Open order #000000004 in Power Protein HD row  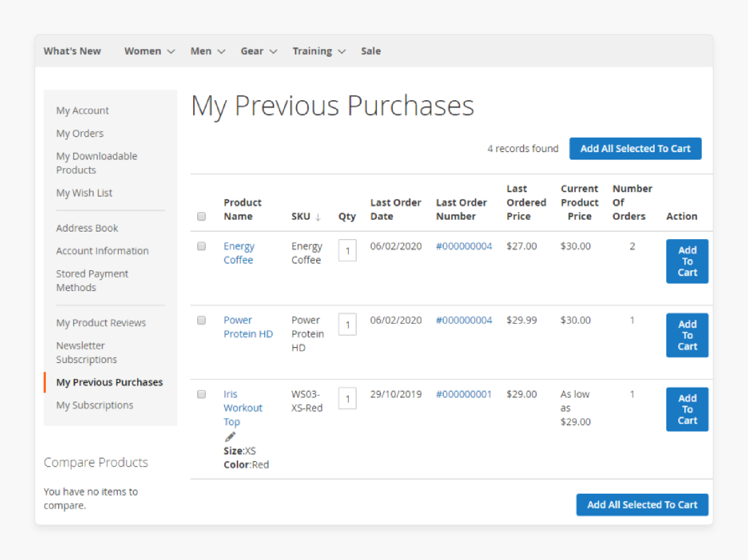tap(464, 320)
